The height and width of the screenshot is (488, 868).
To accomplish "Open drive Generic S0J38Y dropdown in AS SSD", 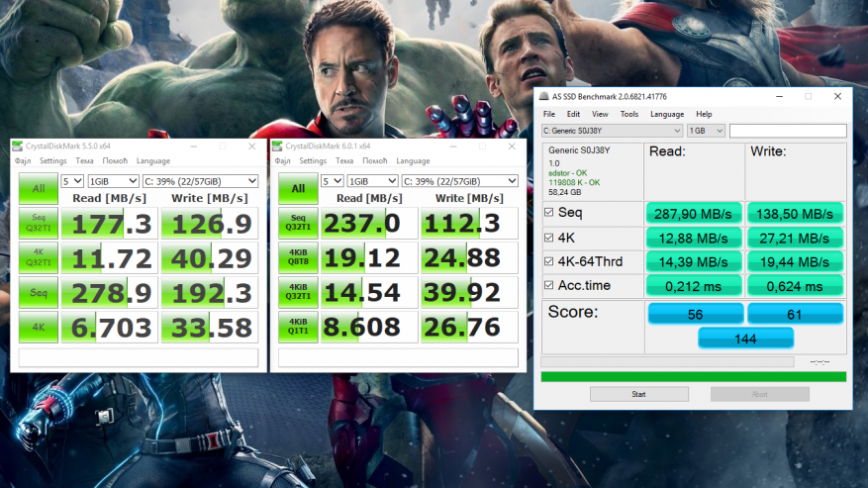I will pos(612,131).
